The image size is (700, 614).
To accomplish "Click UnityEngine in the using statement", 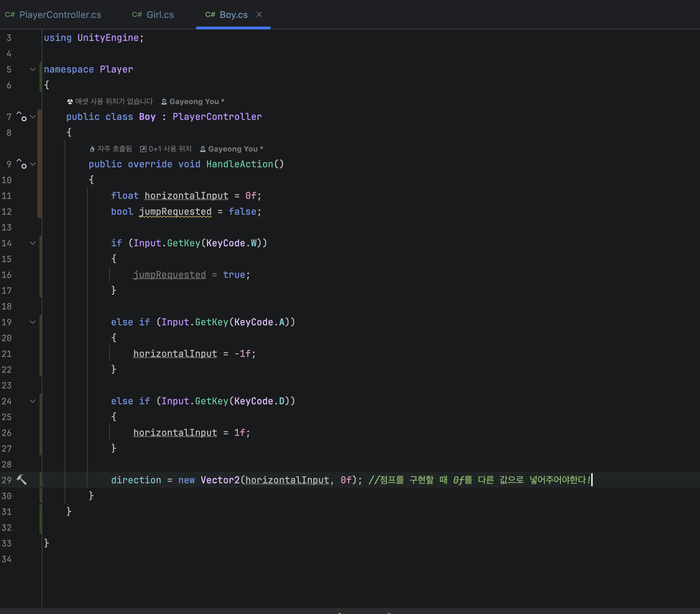I will pos(108,38).
